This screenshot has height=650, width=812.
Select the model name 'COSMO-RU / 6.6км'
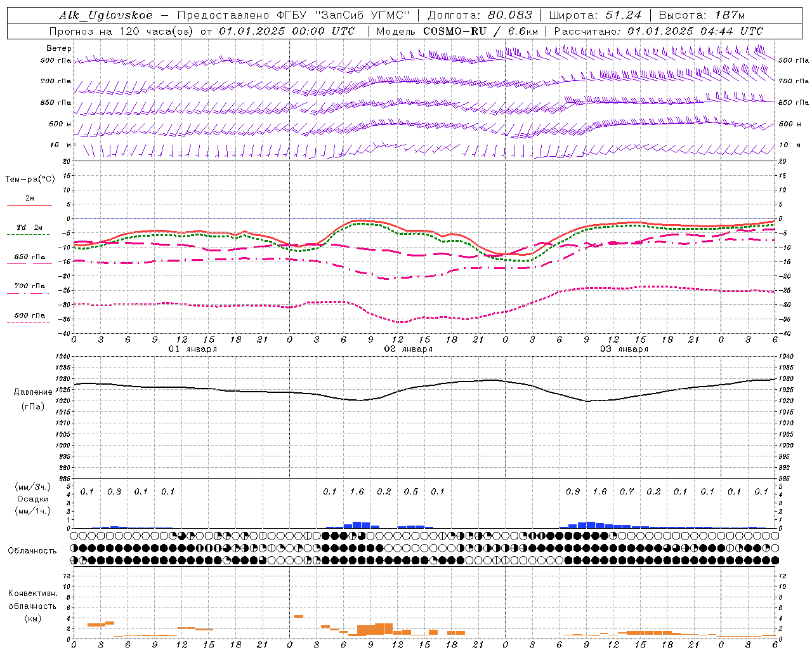click(x=481, y=31)
